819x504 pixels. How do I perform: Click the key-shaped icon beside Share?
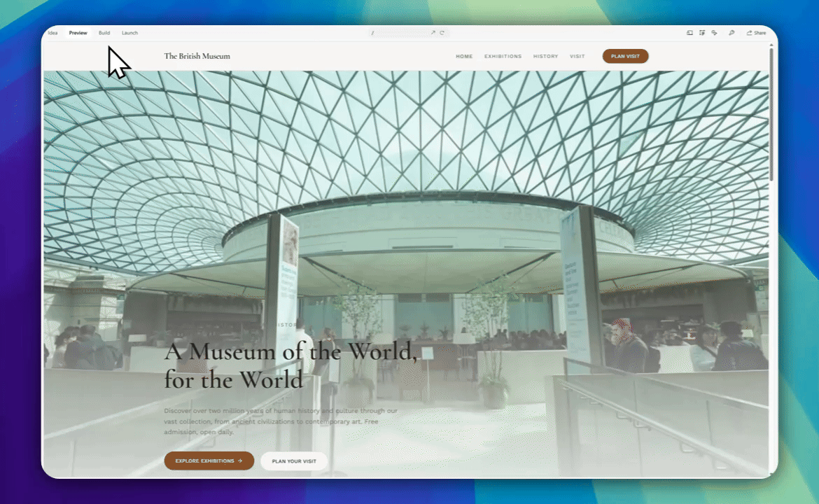click(731, 33)
